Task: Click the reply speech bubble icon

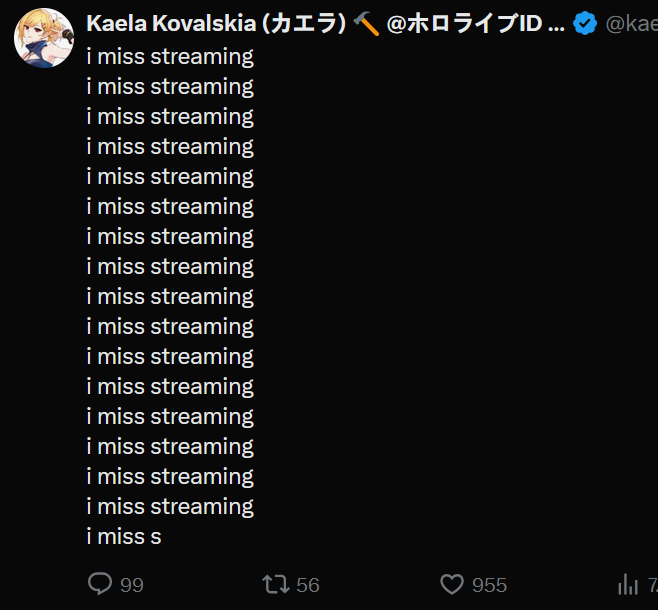Action: click(x=100, y=584)
